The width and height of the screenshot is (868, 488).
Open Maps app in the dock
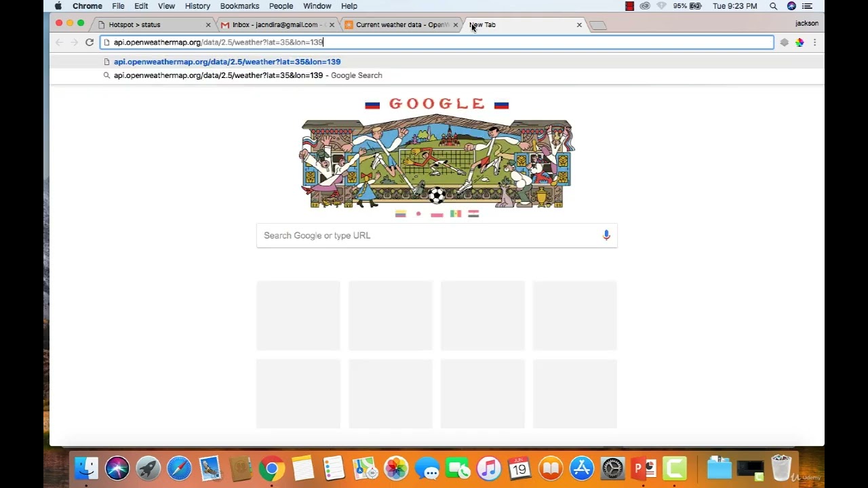point(365,468)
